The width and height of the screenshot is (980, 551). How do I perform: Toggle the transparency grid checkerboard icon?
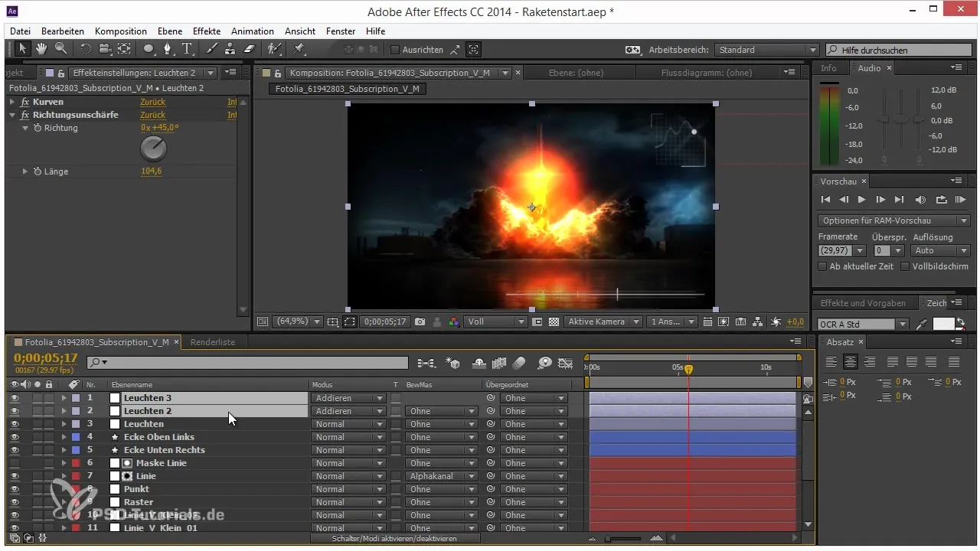pyautogui.click(x=554, y=322)
